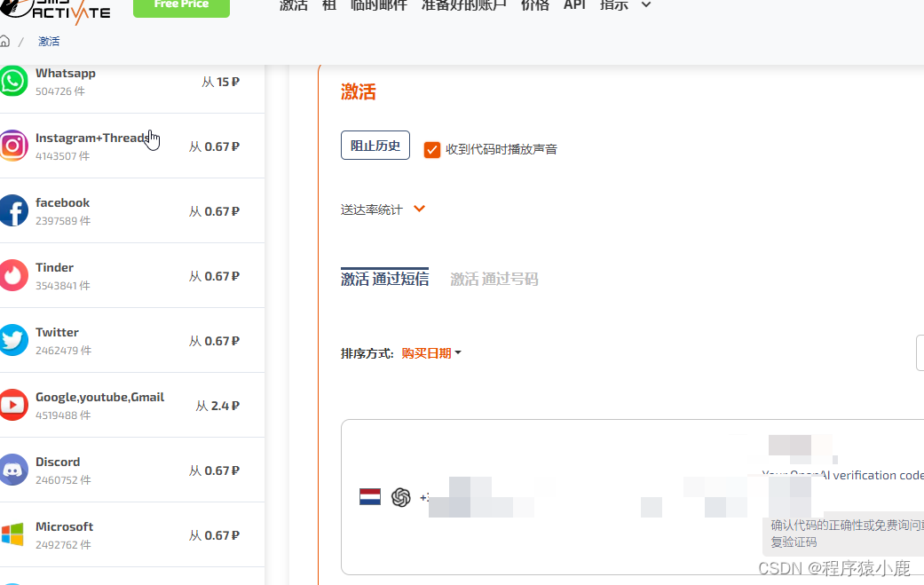Click the 阻止历史 button
This screenshot has height=585, width=924.
click(375, 145)
